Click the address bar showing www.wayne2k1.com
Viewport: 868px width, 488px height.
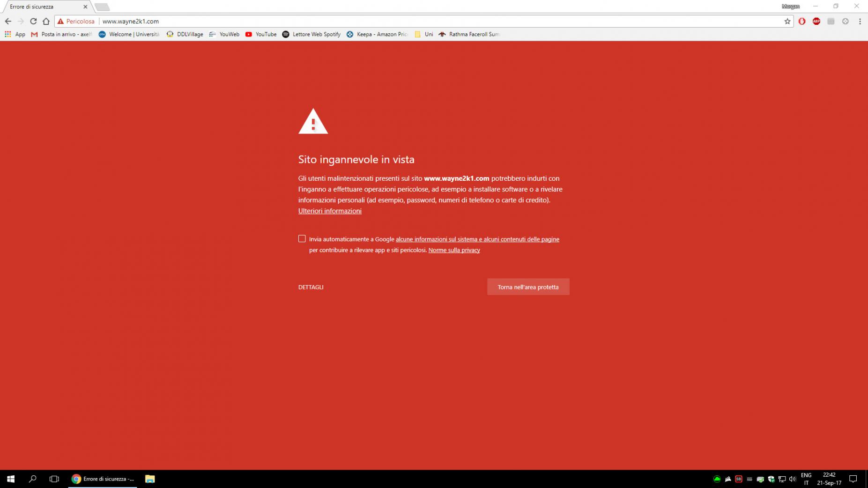[x=422, y=21]
